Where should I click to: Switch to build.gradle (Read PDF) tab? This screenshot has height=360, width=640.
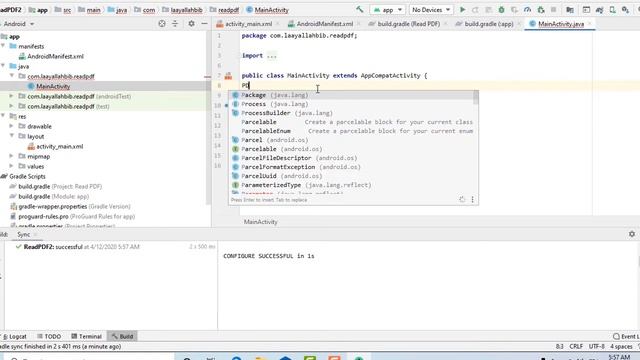[x=408, y=24]
